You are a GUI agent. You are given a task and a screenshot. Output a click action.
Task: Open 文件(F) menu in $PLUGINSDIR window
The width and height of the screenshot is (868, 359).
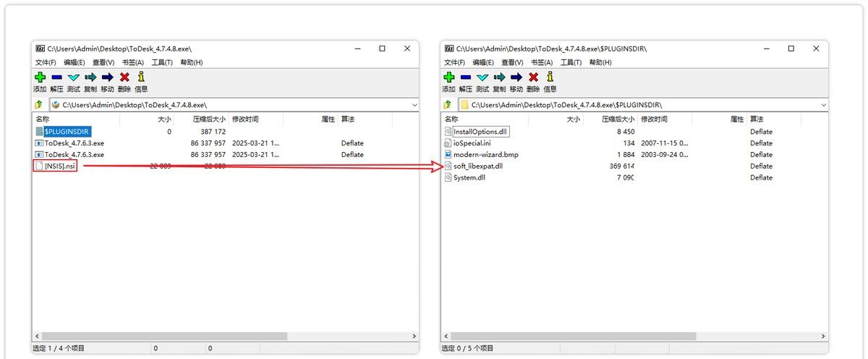[x=456, y=62]
